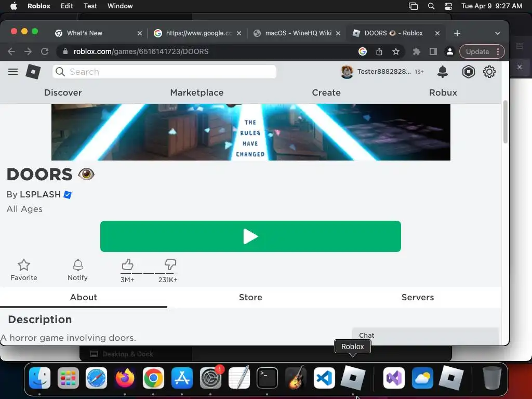The image size is (532, 399).
Task: Reload the page with the refresh icon
Action: tap(45, 51)
